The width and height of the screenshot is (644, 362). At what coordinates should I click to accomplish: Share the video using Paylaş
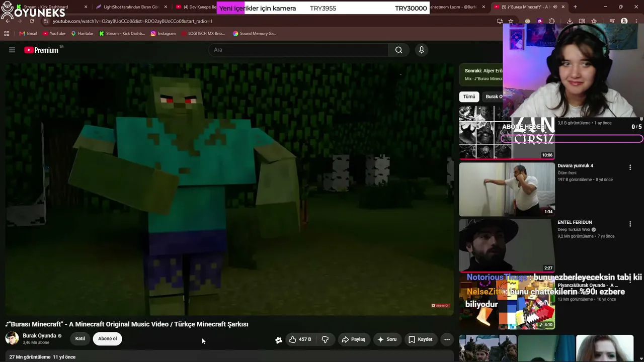[x=354, y=339]
